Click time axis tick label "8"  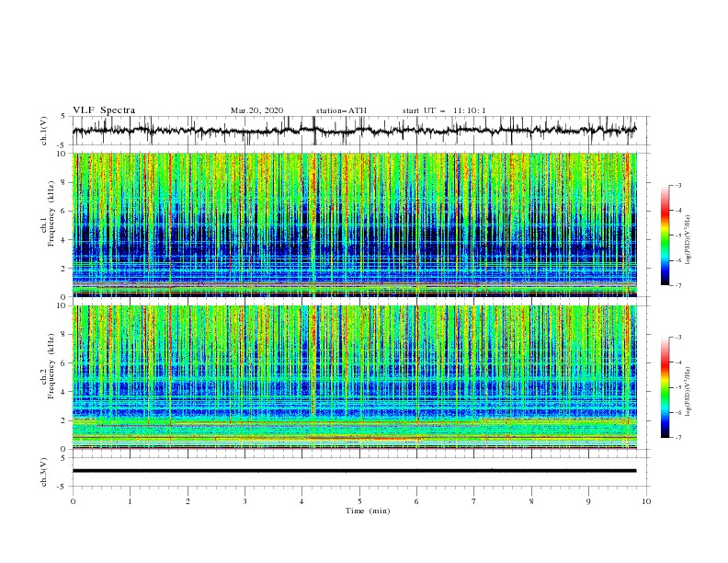531,501
